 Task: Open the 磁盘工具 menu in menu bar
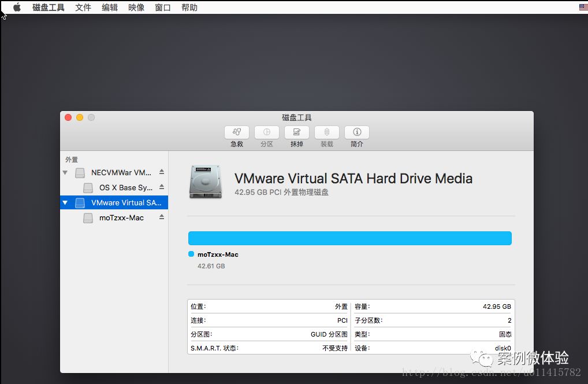49,8
